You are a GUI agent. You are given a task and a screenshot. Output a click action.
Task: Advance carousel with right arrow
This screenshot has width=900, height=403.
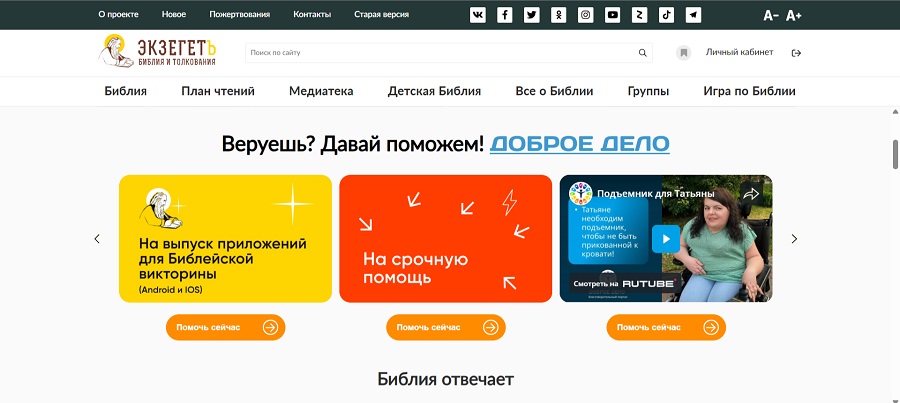click(x=794, y=239)
